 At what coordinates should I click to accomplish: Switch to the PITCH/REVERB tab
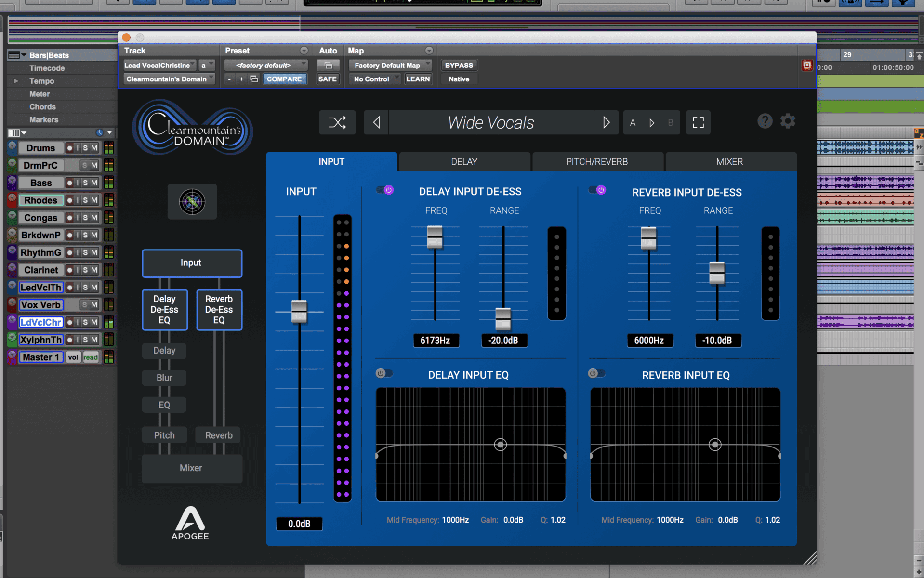tap(597, 162)
